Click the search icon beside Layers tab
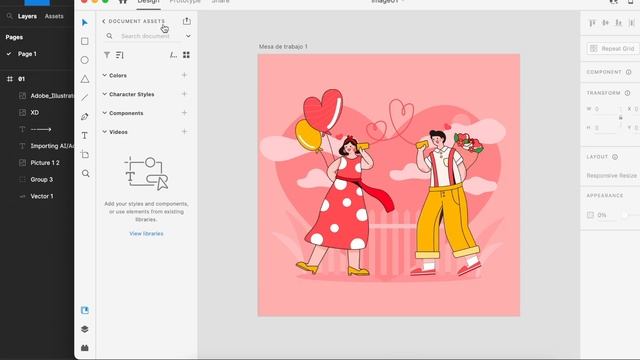The image size is (640, 360). coord(9,16)
